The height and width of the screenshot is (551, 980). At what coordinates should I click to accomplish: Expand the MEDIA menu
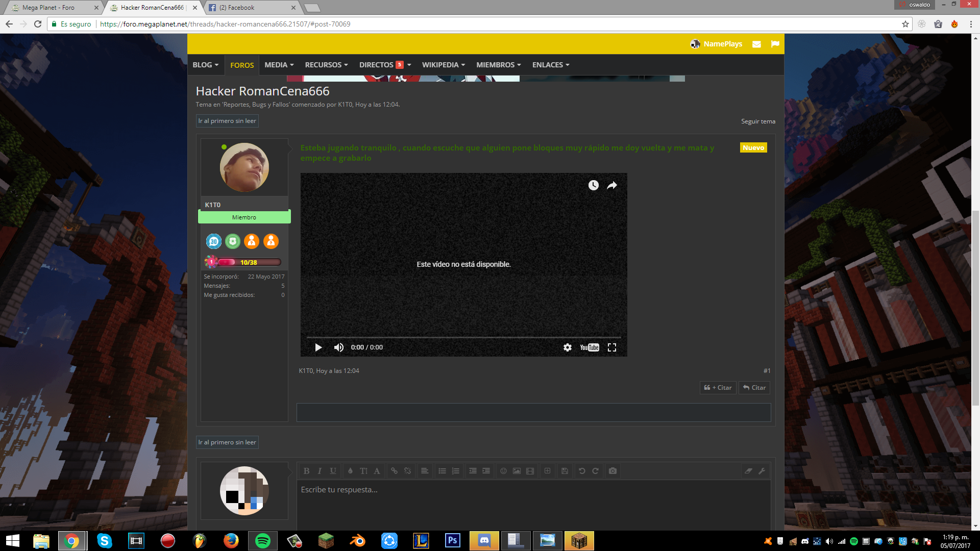tap(279, 65)
